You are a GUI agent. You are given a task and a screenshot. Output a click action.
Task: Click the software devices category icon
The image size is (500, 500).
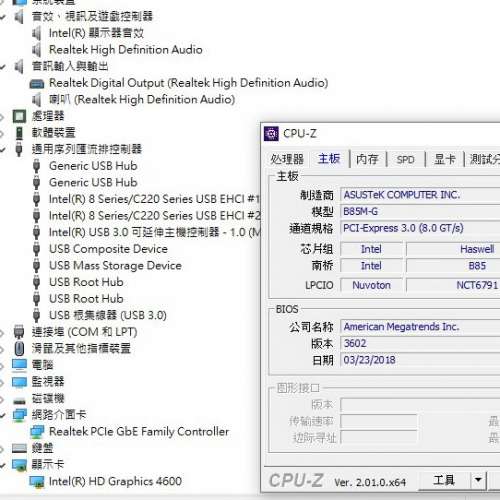click(19, 133)
